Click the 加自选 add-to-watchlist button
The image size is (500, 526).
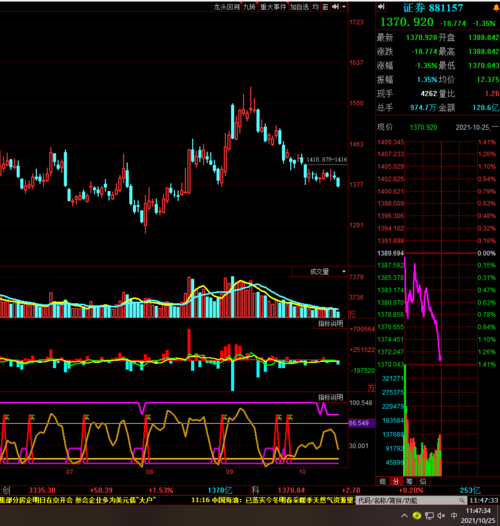[x=299, y=7]
